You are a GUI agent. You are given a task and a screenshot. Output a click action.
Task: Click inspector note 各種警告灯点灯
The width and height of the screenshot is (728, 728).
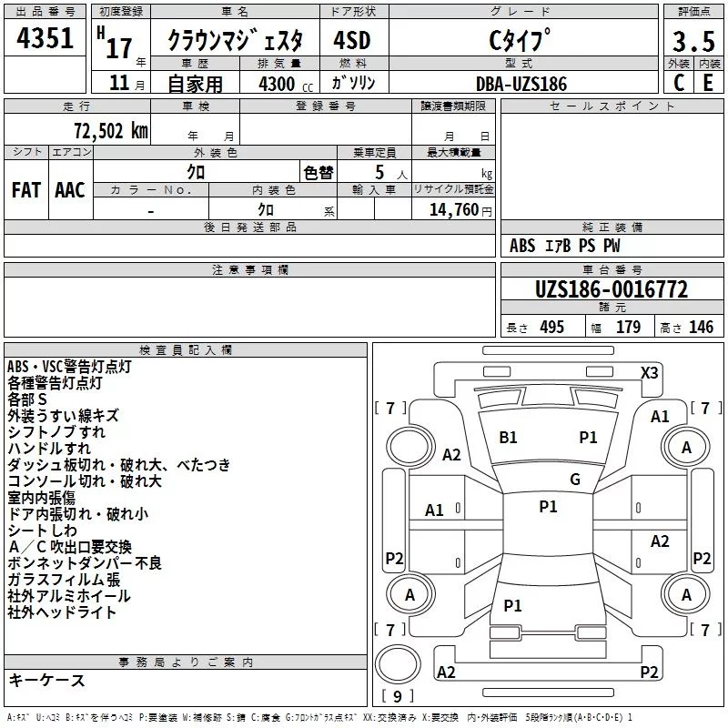point(55,382)
